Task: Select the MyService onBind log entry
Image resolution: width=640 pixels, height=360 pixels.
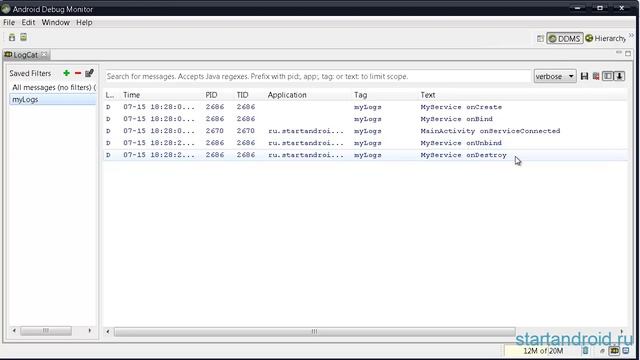Action: coord(365,119)
